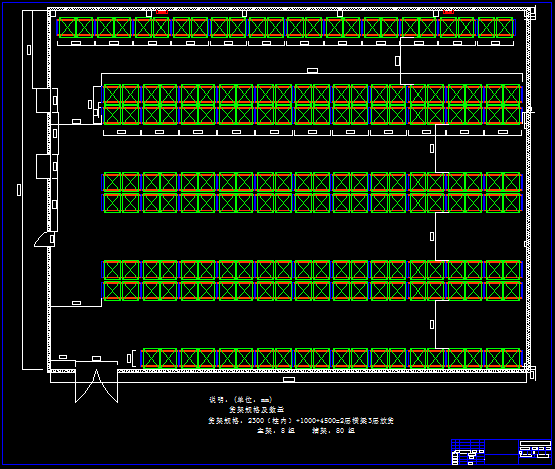Select the left red marker on top wall
Screen dimensions: 555x469
coord(162,12)
